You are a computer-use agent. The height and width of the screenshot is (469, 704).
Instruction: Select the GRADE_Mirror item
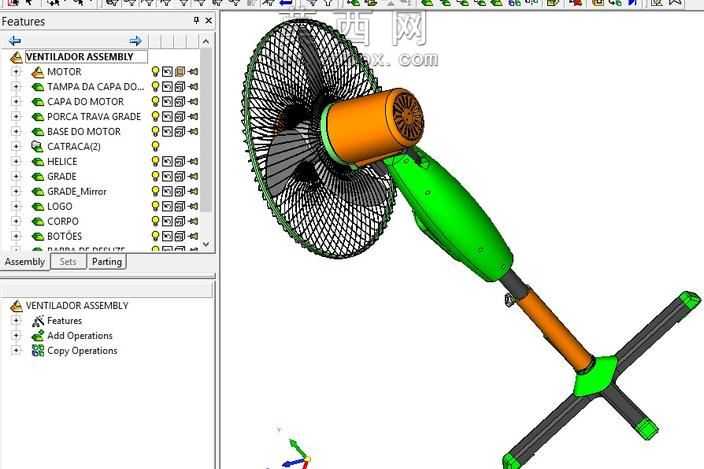point(77,192)
